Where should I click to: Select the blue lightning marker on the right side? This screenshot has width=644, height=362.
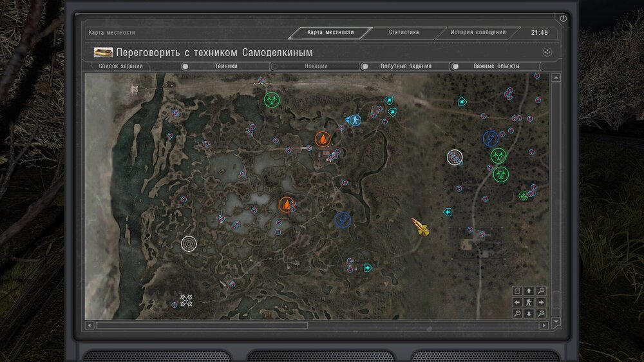point(490,138)
